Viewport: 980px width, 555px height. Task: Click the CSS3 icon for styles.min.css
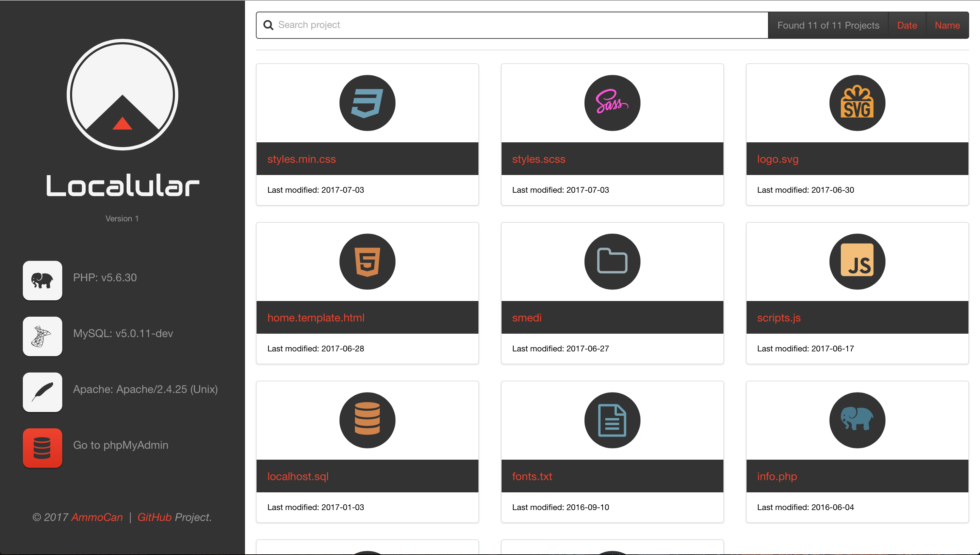pyautogui.click(x=367, y=103)
